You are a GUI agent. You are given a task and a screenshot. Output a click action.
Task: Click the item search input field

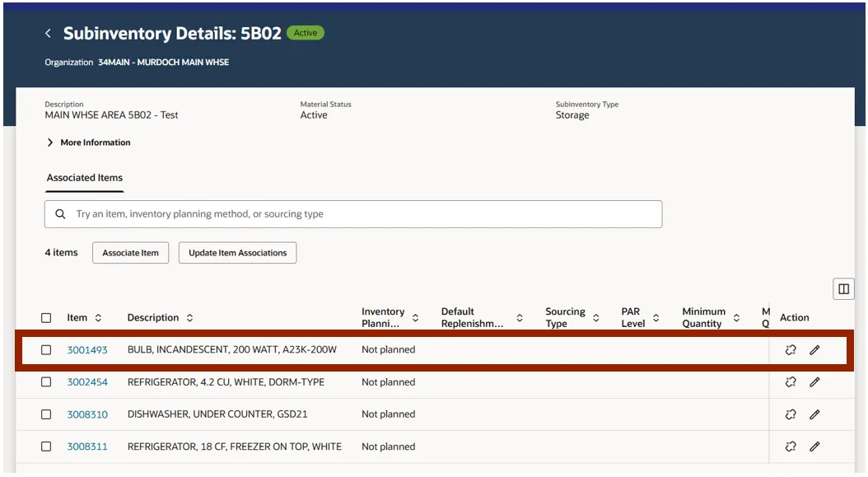(362, 214)
